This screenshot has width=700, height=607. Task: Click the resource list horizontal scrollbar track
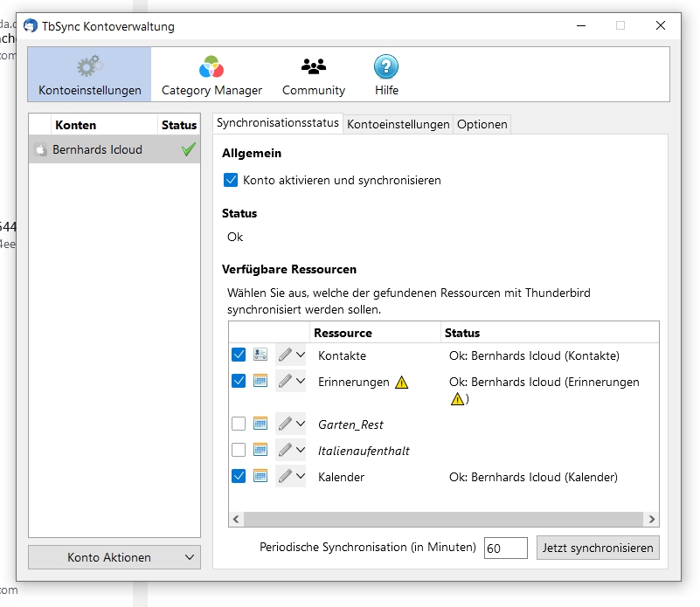[443, 519]
